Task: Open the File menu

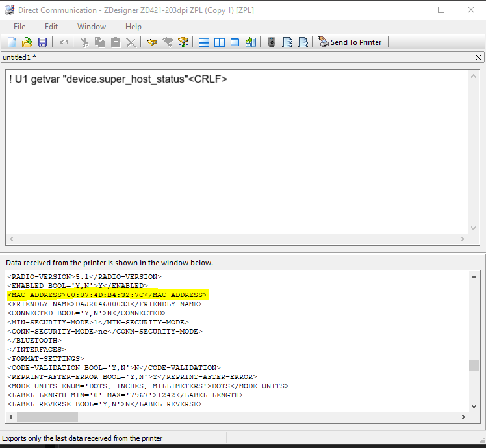Action: tap(19, 27)
